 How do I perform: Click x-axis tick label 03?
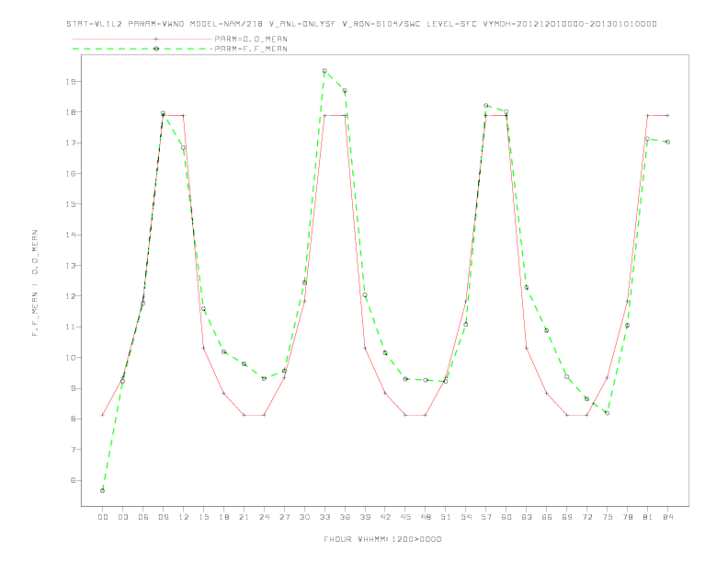[122, 517]
